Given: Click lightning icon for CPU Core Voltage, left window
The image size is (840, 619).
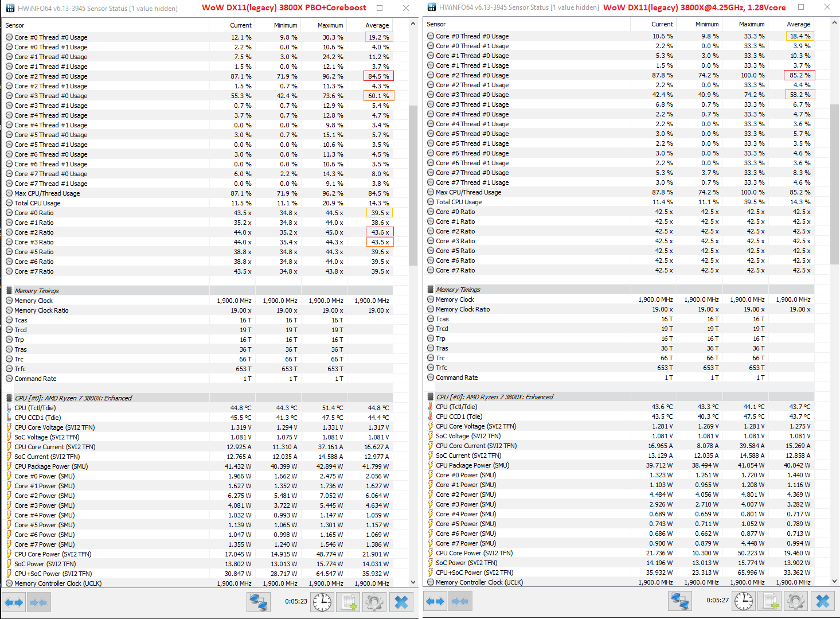Looking at the screenshot, I should (x=9, y=427).
